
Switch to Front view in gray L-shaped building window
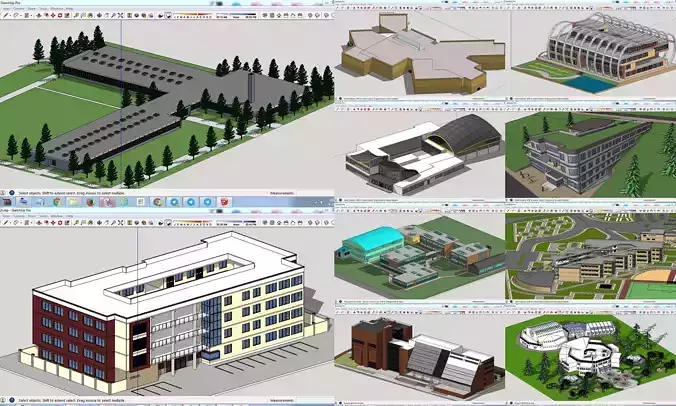(x=279, y=15)
